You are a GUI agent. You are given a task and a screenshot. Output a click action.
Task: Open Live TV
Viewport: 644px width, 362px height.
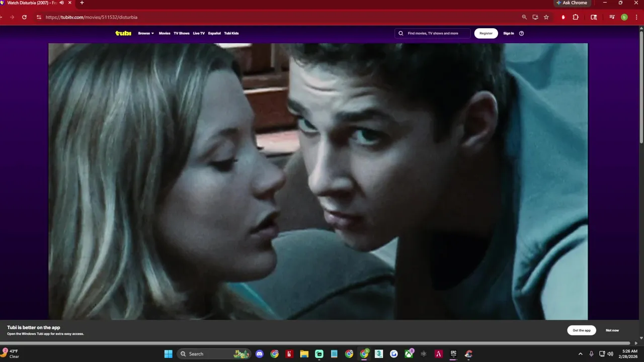pyautogui.click(x=199, y=33)
